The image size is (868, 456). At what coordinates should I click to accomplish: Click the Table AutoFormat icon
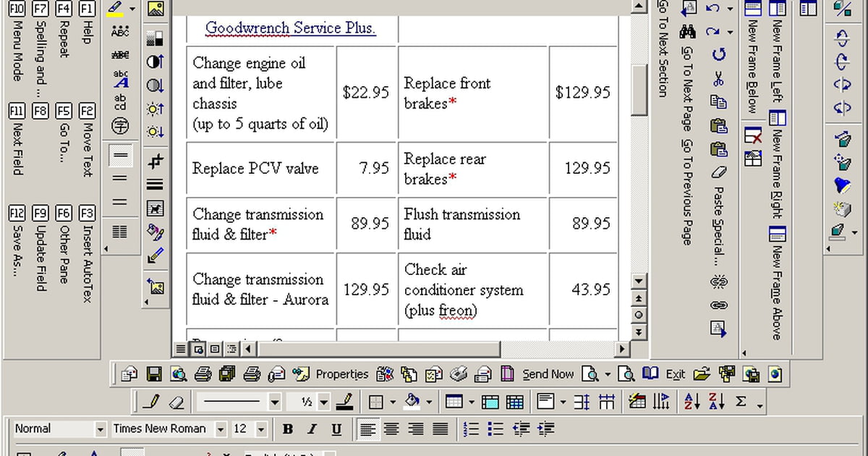(x=637, y=402)
